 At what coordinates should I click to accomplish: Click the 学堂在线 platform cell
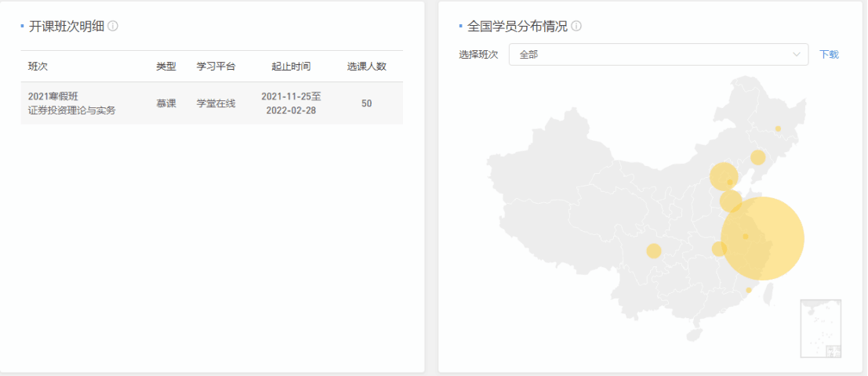pos(216,103)
